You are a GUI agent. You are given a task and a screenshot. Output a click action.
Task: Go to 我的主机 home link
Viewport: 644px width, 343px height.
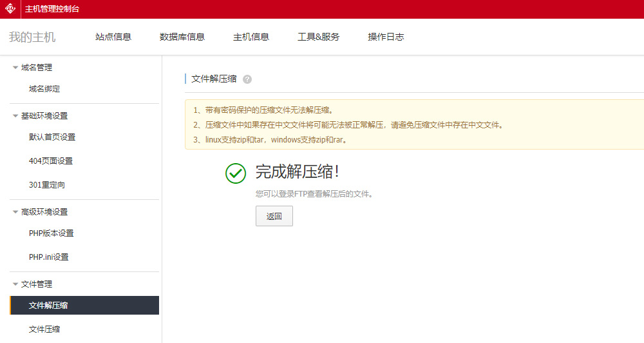point(32,37)
